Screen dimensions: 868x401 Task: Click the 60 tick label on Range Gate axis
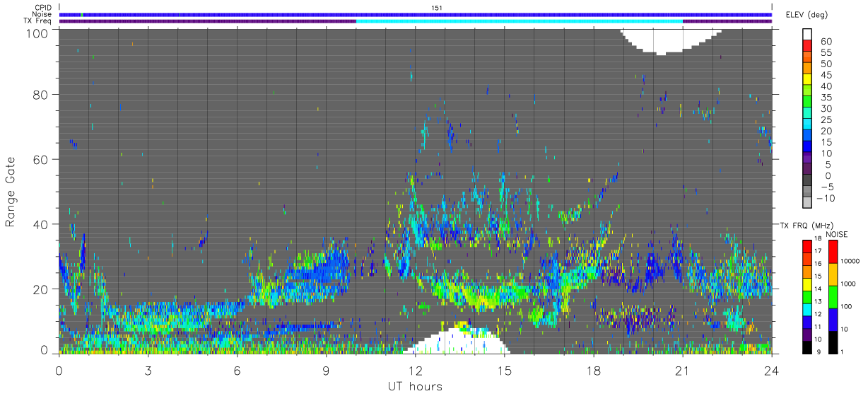41,159
